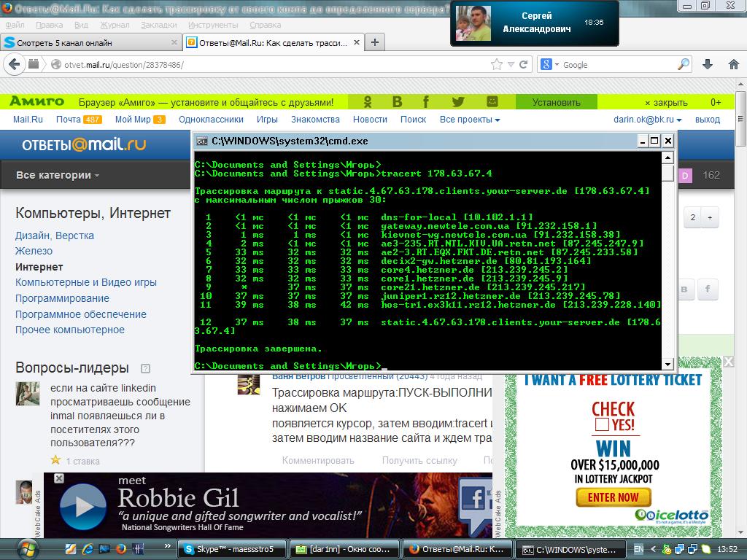Close the Robbie Gil banner ad
Image resolution: width=747 pixels, height=560 pixels.
58,478
